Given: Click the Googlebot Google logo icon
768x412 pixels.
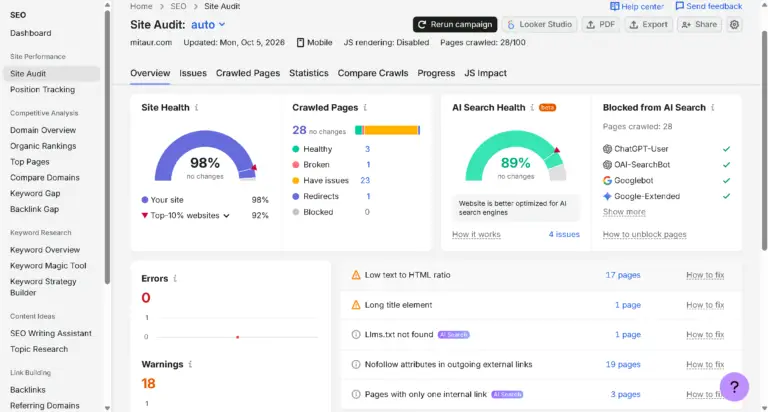Looking at the screenshot, I should coord(607,180).
